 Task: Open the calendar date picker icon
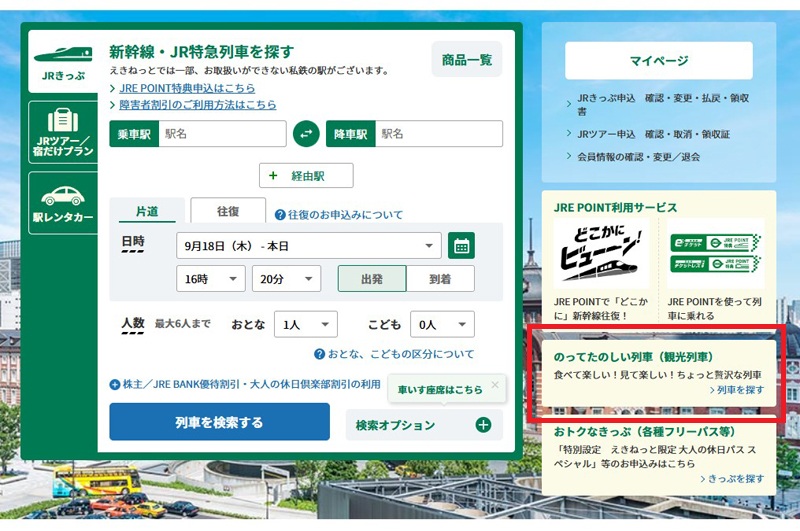[461, 246]
